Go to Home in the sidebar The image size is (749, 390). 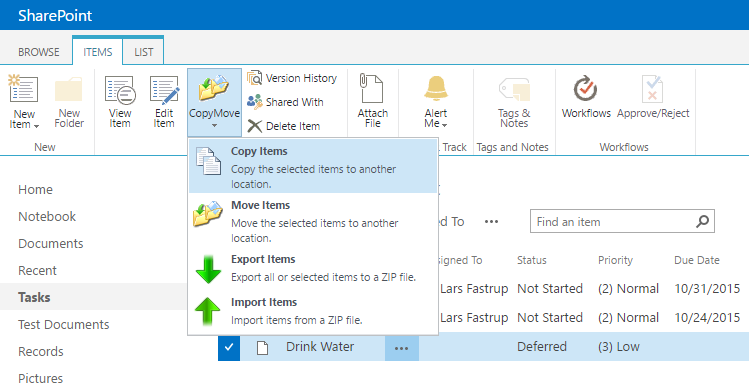(35, 190)
